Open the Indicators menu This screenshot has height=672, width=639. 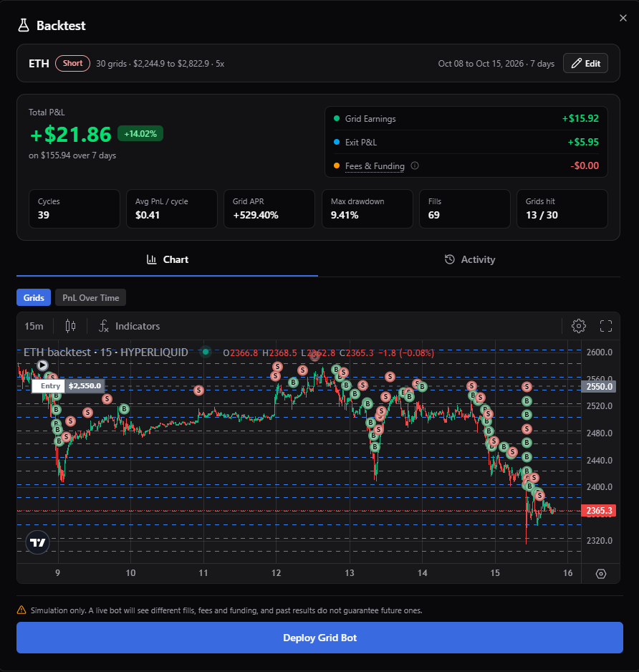pos(129,326)
